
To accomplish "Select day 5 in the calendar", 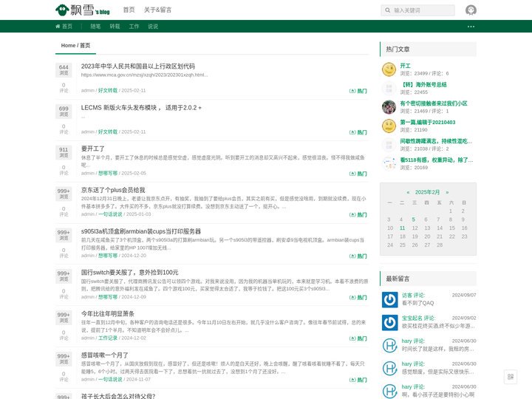I will point(413,219).
